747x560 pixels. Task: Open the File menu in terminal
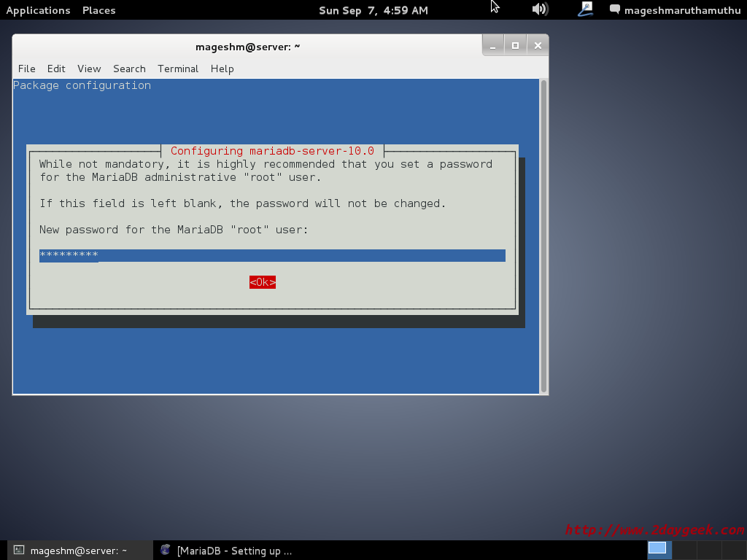pos(26,69)
